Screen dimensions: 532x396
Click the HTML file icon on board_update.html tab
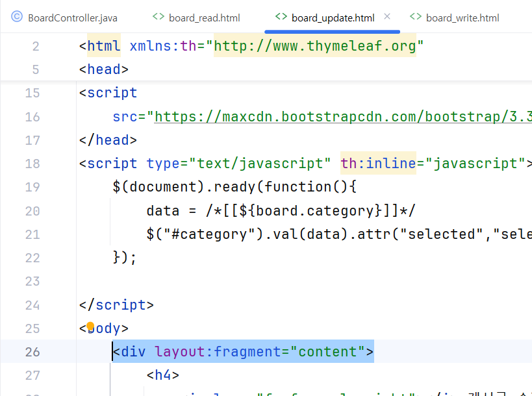point(281,16)
